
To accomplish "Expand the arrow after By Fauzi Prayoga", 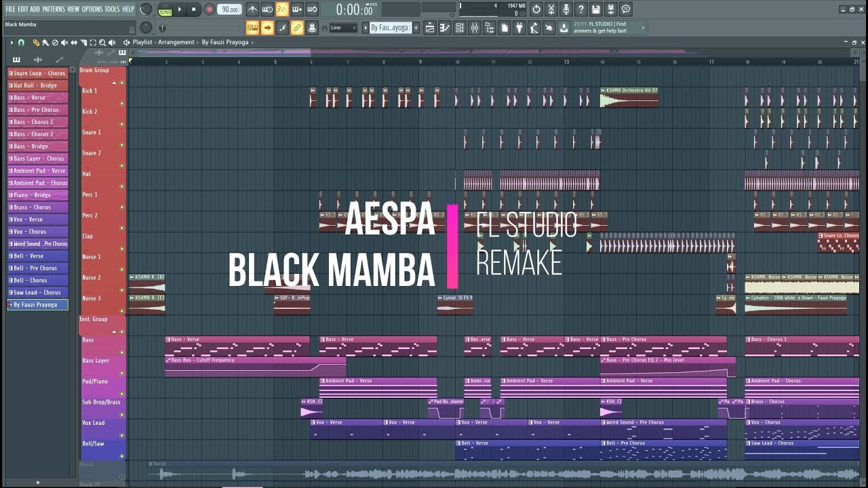I will click(253, 42).
